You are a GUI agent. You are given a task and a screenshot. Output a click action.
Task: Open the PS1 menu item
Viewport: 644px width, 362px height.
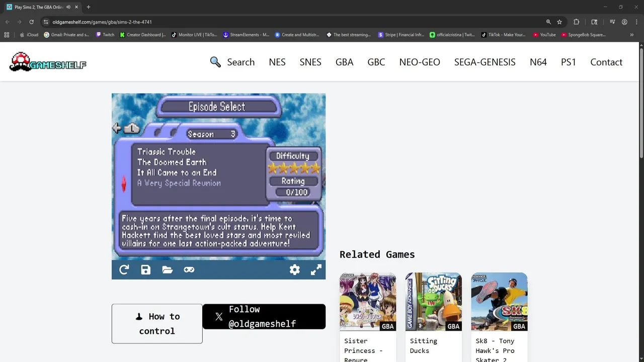(x=569, y=62)
